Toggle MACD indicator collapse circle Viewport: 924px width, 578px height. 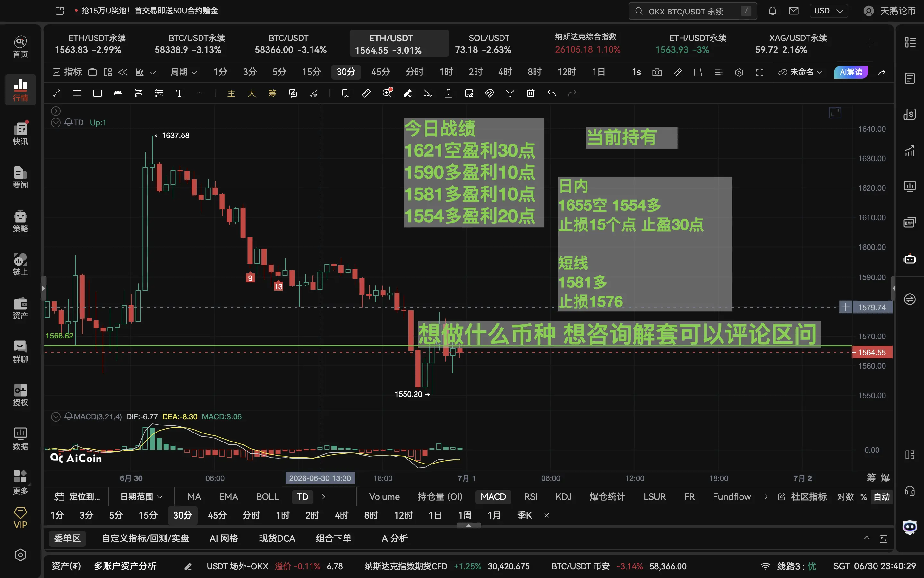pyautogui.click(x=56, y=417)
